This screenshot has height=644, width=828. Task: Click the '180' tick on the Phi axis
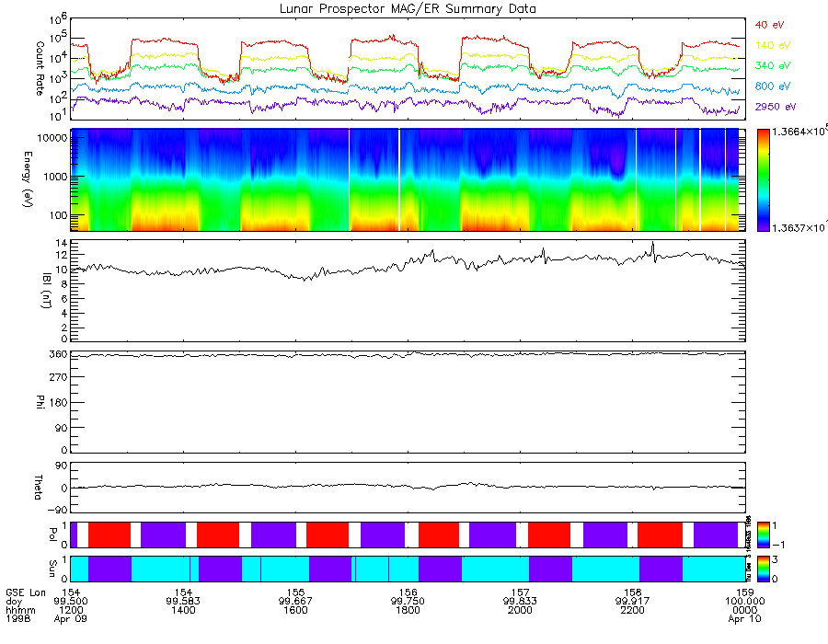(x=59, y=403)
